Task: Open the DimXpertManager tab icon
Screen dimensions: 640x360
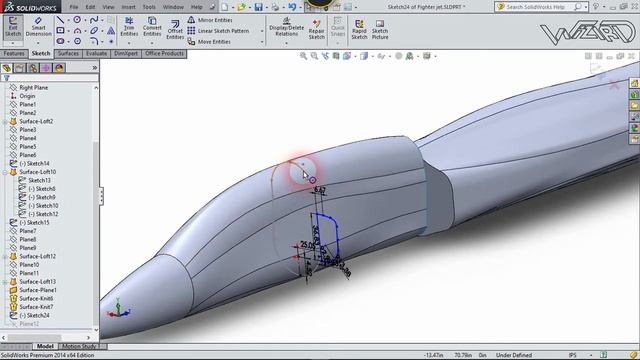Action: (x=46, y=68)
